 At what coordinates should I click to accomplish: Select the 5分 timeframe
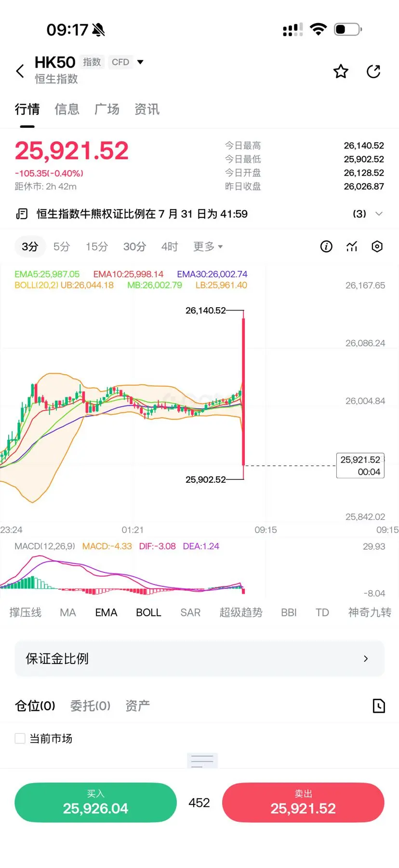[x=62, y=246]
